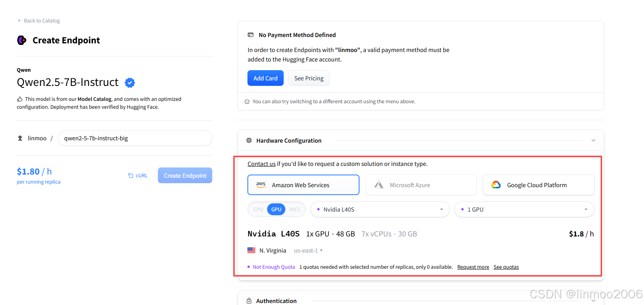Open the Nvidia L40S instance type dropdown

(380, 209)
